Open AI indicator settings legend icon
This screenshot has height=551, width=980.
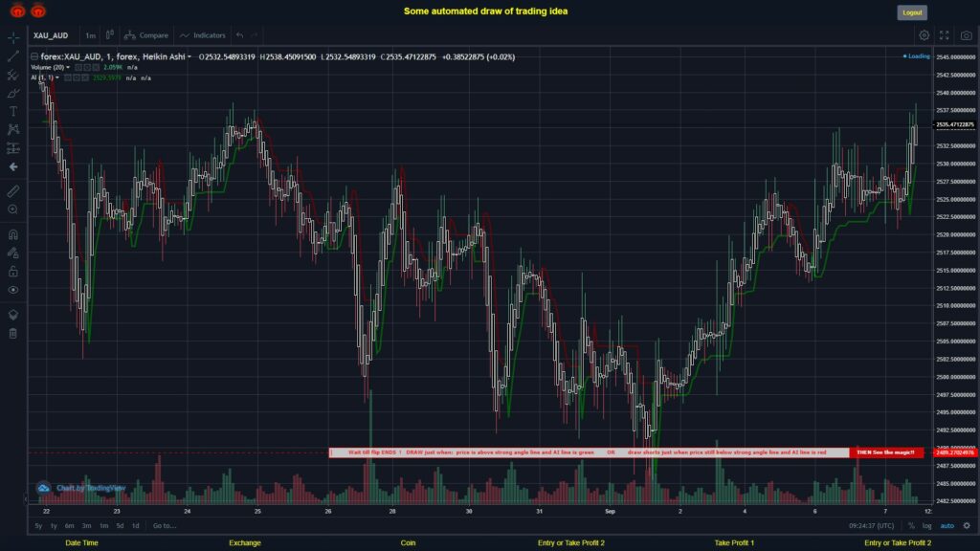coord(77,78)
